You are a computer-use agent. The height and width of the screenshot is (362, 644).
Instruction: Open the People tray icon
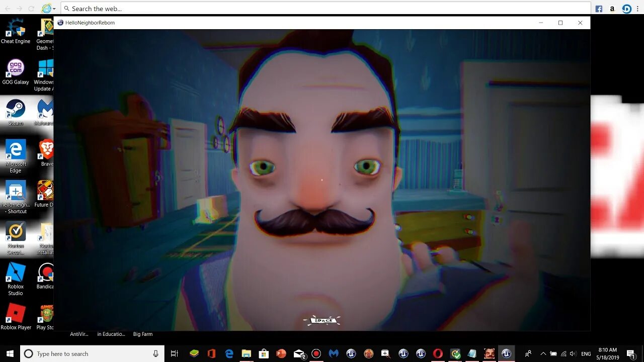tap(528, 354)
